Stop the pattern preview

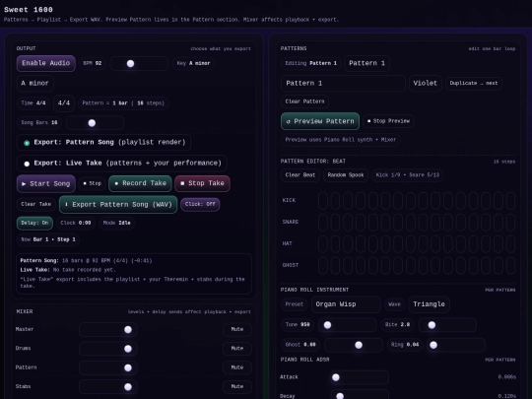[x=388, y=121]
